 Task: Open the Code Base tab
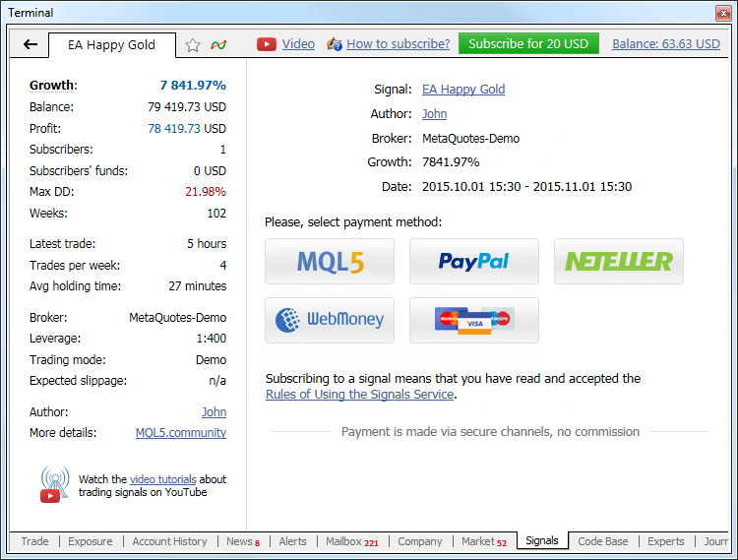603,541
